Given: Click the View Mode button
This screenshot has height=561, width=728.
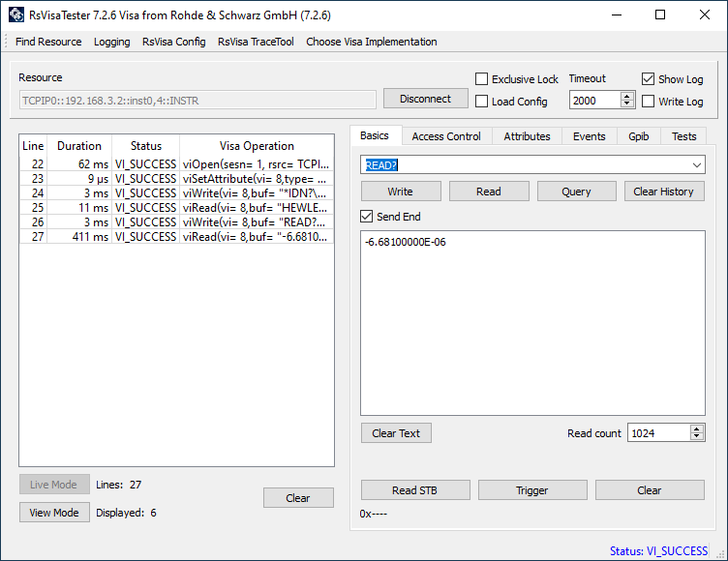Looking at the screenshot, I should click(x=54, y=513).
